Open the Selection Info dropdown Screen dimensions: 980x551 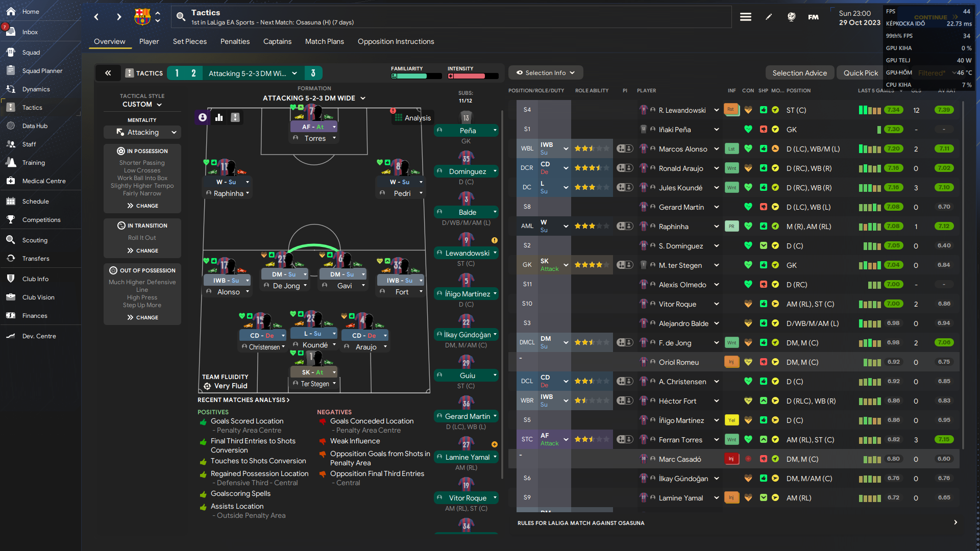pos(545,73)
